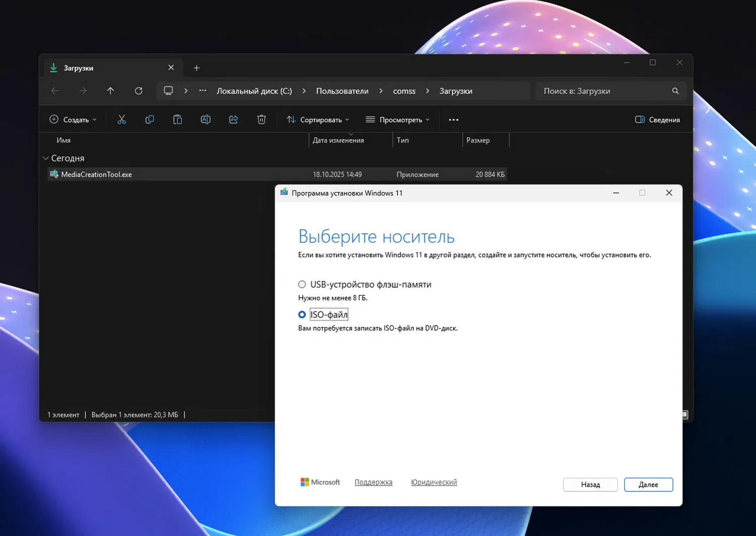The image size is (756, 536).
Task: Open the three-dot more options menu in toolbar
Action: (x=454, y=120)
